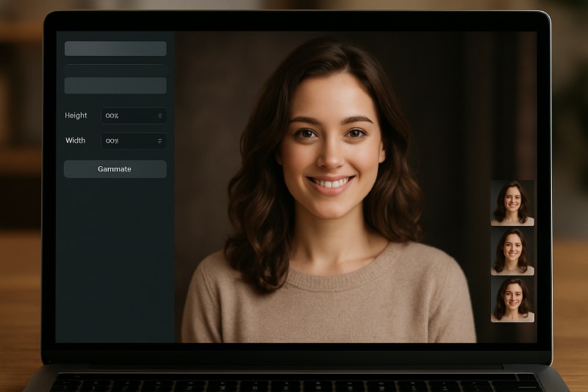The image size is (588, 392).
Task: Click empty sidebar area below Gammate button
Action: pyautogui.click(x=115, y=257)
